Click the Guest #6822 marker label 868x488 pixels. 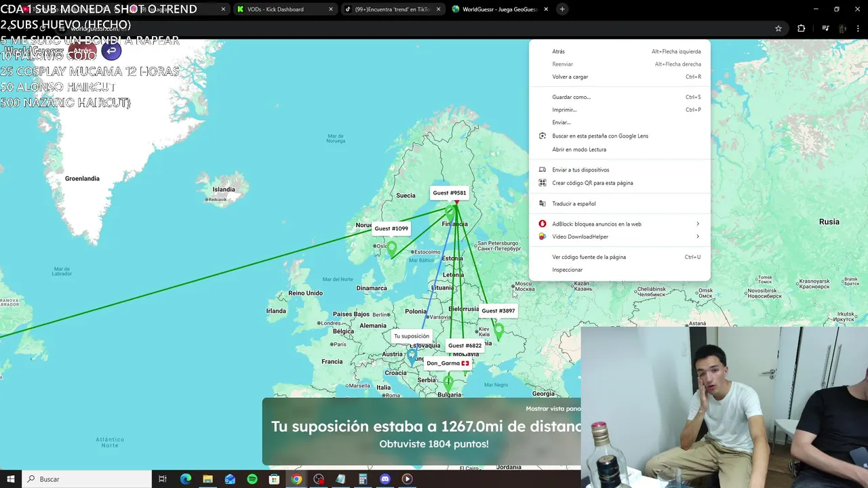(465, 346)
